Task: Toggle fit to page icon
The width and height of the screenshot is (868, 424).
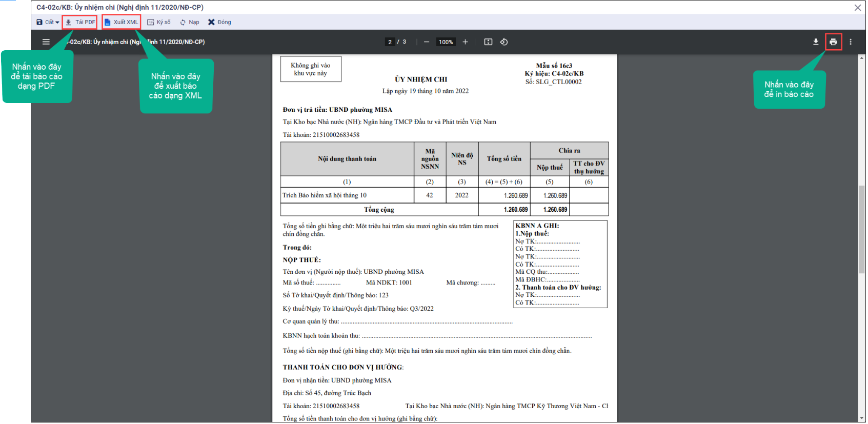Action: tap(488, 42)
